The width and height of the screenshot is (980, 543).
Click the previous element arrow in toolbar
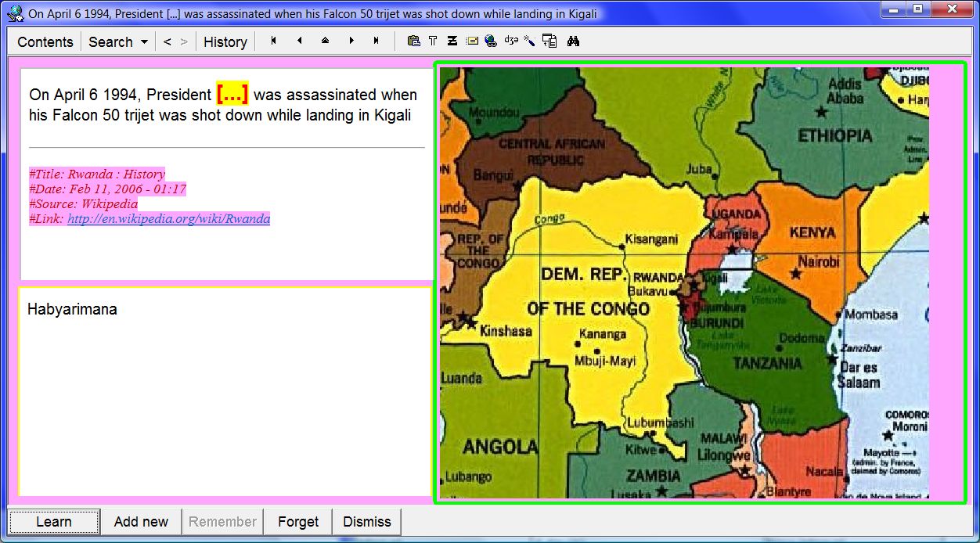click(x=299, y=41)
